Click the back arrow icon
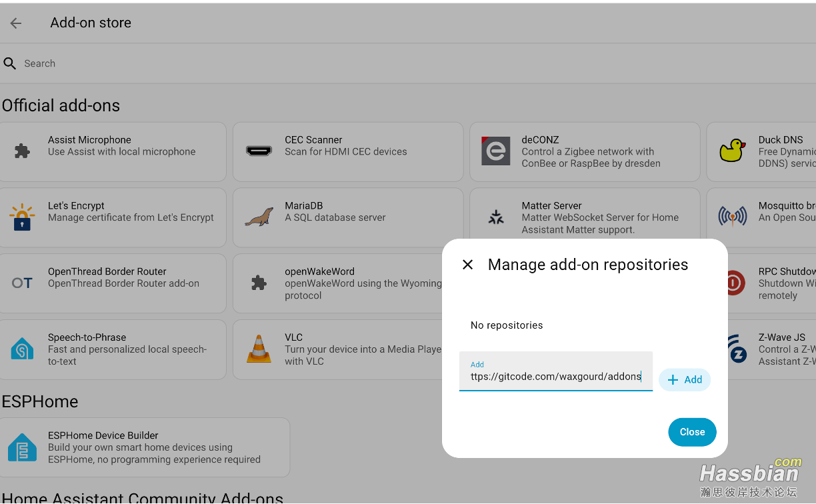 click(x=16, y=23)
